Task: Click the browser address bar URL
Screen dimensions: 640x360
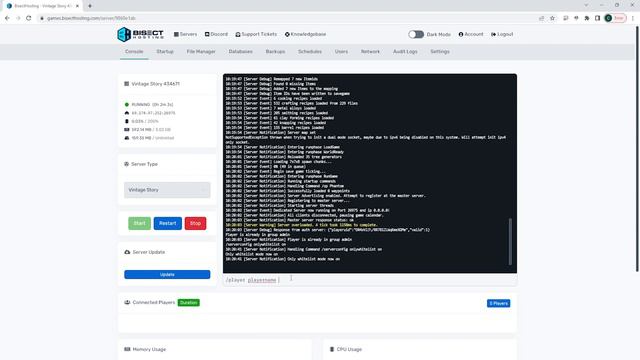Action: 91,18
